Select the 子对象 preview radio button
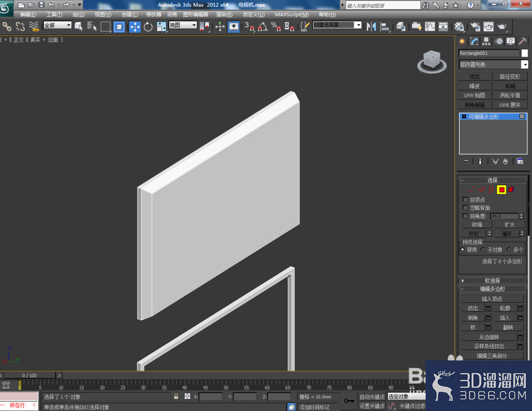Screen dimensions: 532x411 [x=483, y=249]
